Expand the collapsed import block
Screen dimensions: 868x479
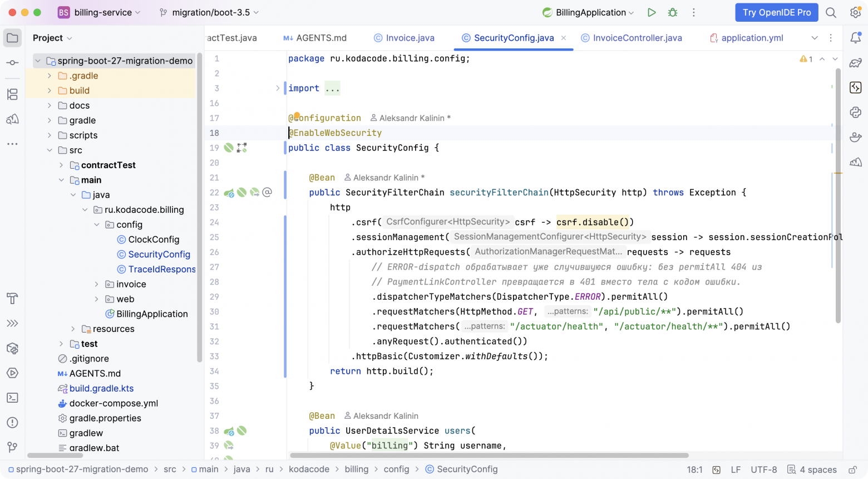(278, 88)
